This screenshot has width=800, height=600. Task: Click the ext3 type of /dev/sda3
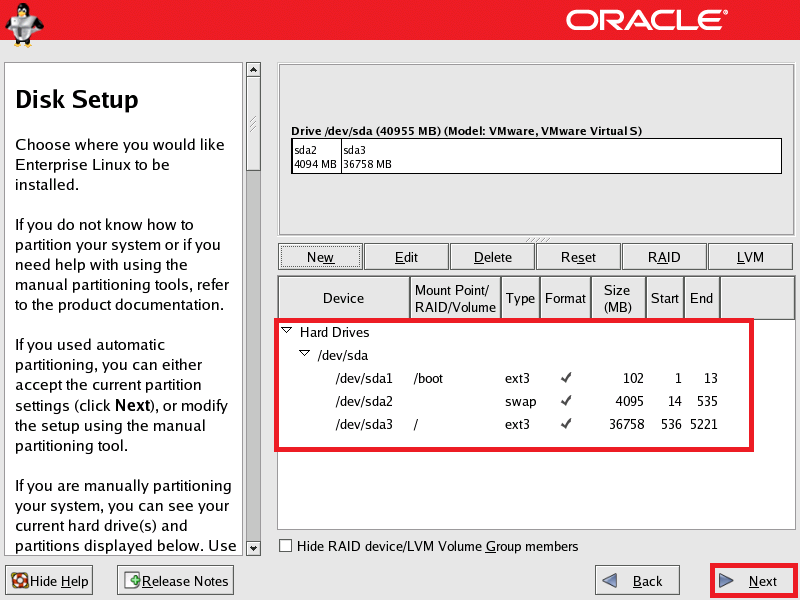click(x=517, y=424)
